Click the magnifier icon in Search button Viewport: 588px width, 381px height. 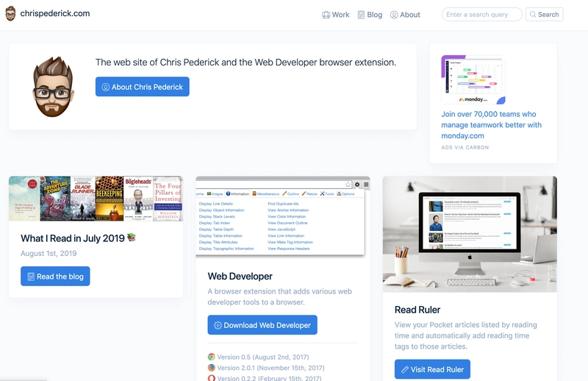[x=532, y=14]
